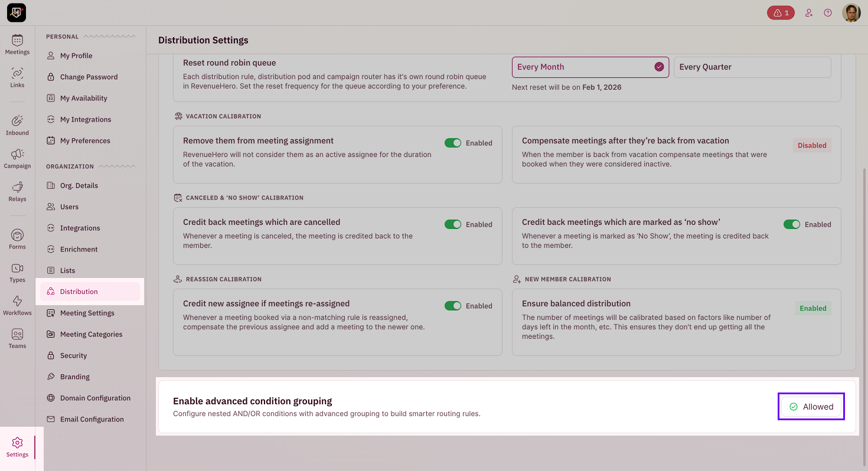Open the help icon in the top bar
Viewport: 868px width, 471px height.
click(827, 12)
